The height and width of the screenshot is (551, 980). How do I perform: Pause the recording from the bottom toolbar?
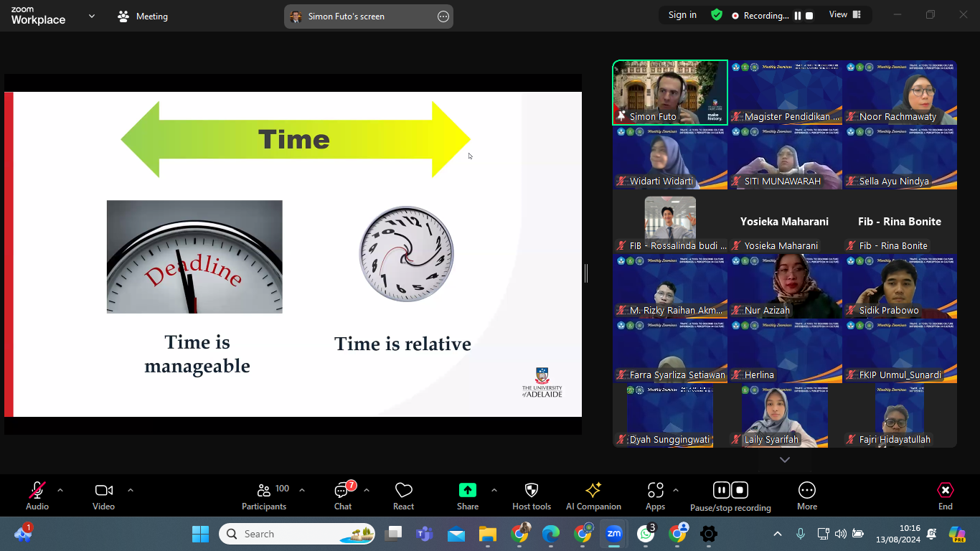720,490
